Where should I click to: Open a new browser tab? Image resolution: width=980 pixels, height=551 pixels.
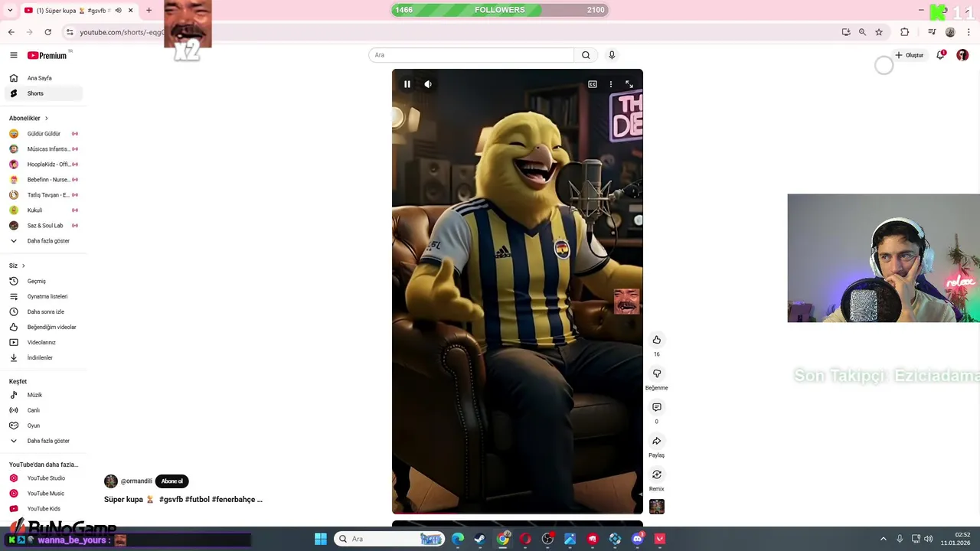coord(149,10)
